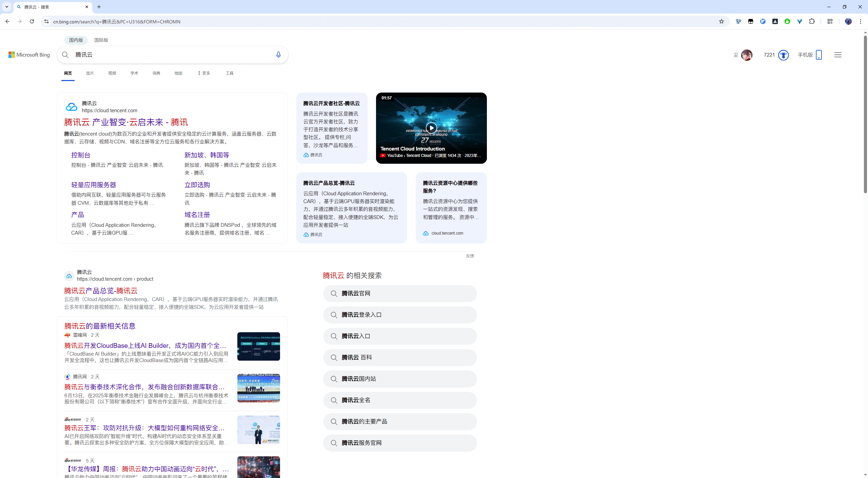Open result 腾讯云 产业智变·云启未来 - 腾讯
The height and width of the screenshot is (478, 868).
[126, 122]
